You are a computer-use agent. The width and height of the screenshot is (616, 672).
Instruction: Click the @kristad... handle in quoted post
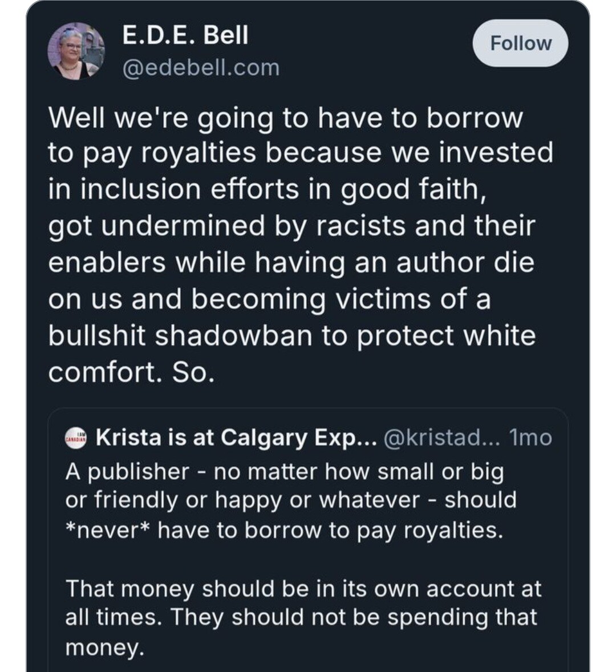click(441, 438)
